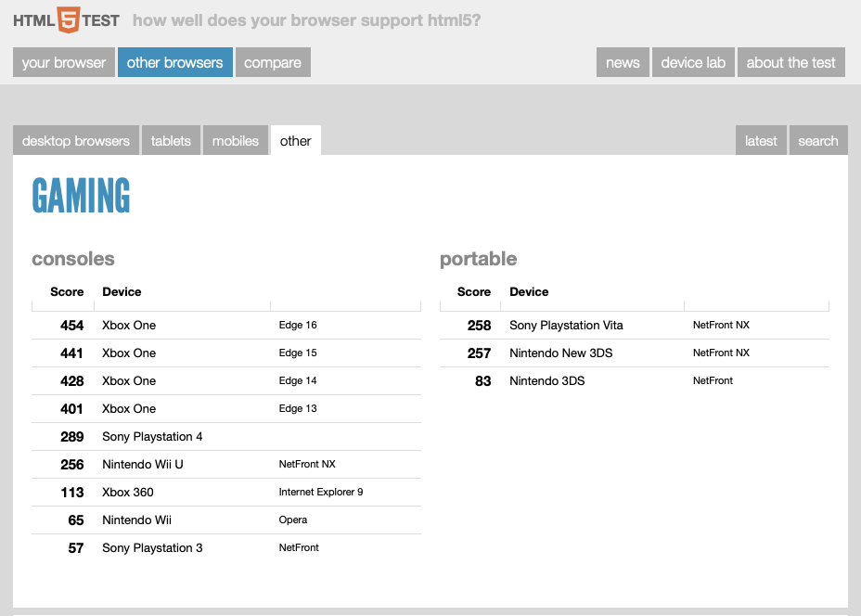Click the consoles section heading
Viewport: 861px width, 616px height.
(x=73, y=259)
